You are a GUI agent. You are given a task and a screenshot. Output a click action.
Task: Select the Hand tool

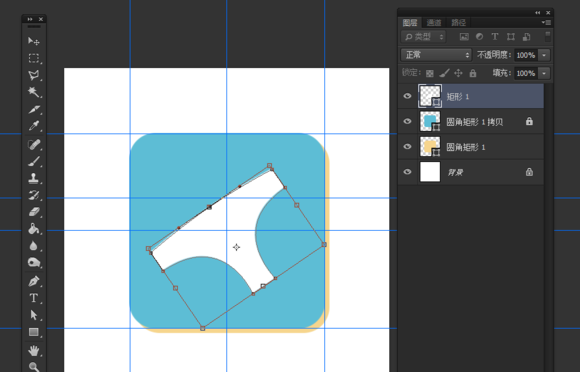click(34, 350)
